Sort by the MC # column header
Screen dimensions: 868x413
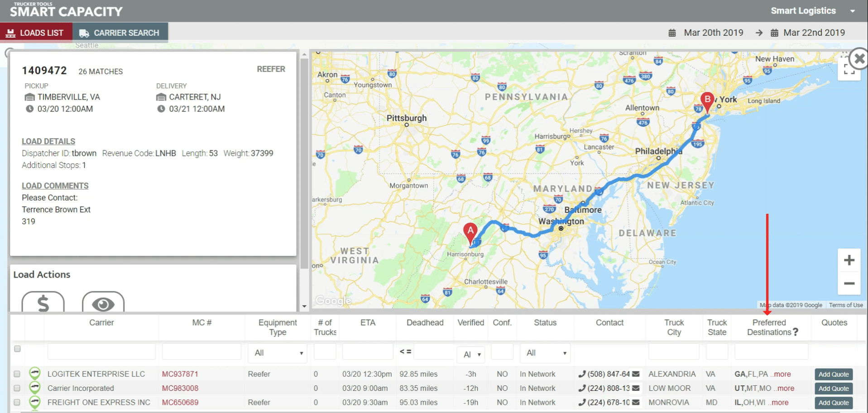point(201,322)
